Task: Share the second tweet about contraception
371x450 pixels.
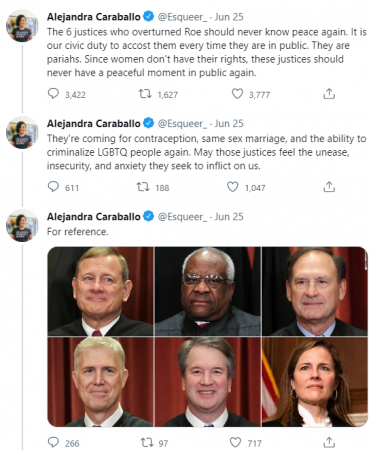Action: pyautogui.click(x=329, y=187)
